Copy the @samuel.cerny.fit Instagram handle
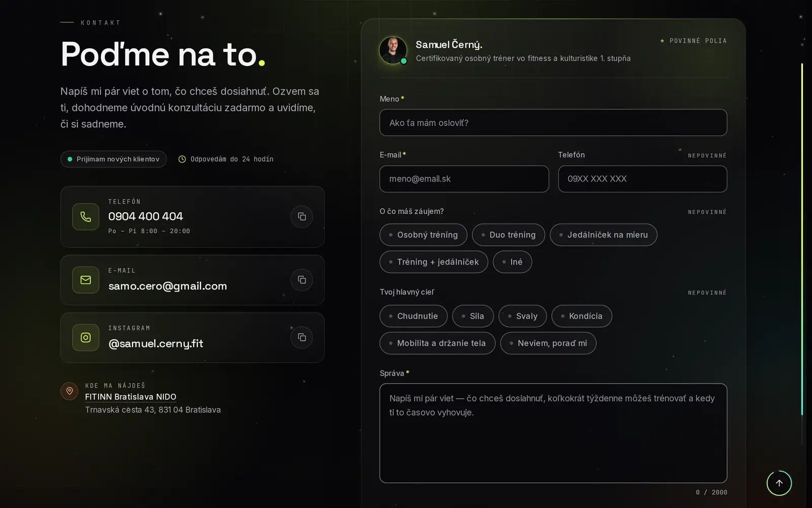This screenshot has width=812, height=508. [301, 337]
